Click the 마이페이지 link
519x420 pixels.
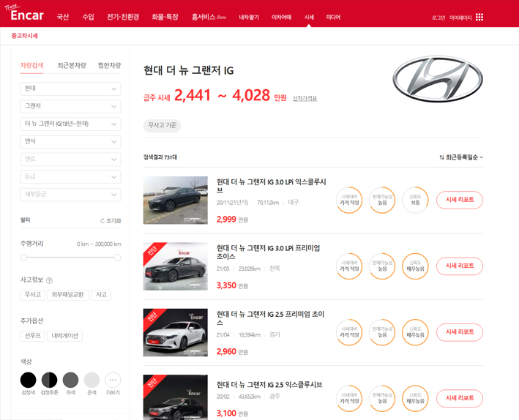pos(460,18)
